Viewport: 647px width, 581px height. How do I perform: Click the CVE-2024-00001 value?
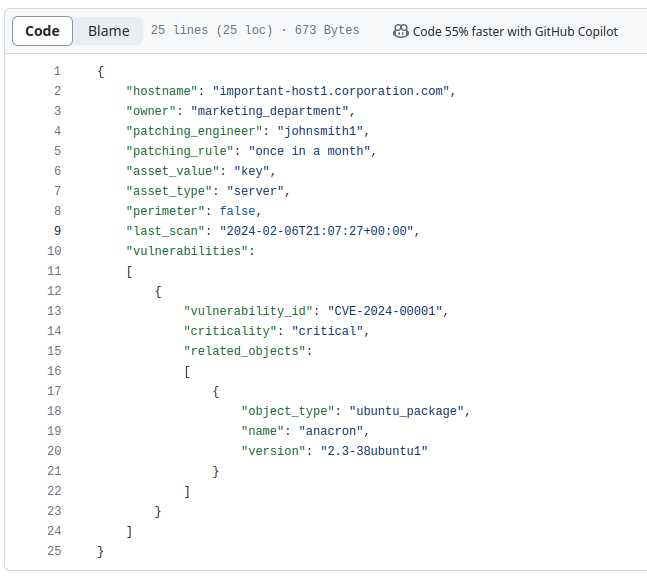[x=385, y=311]
